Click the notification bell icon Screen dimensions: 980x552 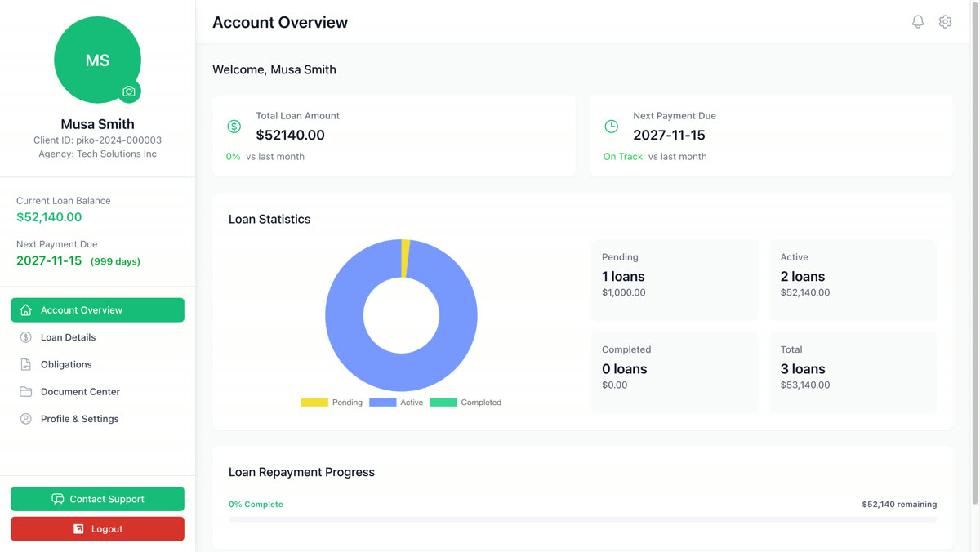click(918, 22)
